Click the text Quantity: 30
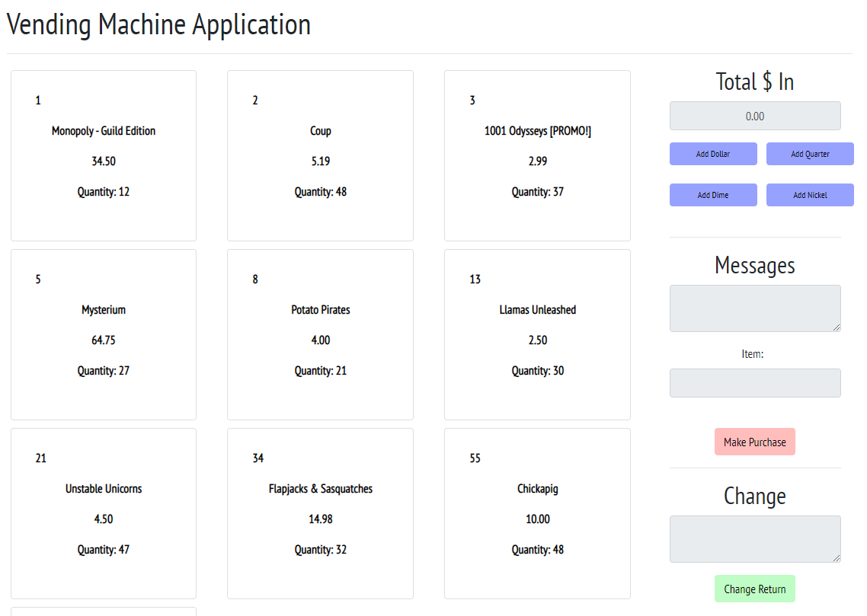The height and width of the screenshot is (616, 867). coord(537,371)
